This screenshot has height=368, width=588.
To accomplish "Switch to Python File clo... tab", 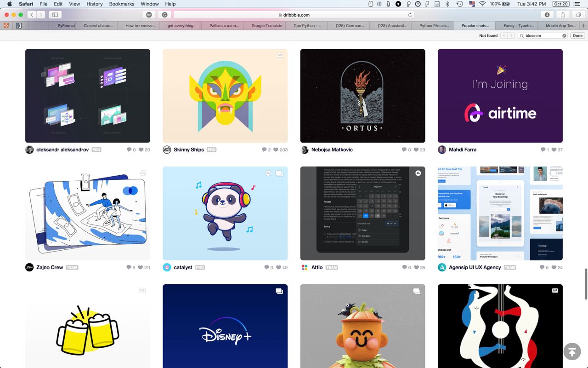I will [434, 26].
